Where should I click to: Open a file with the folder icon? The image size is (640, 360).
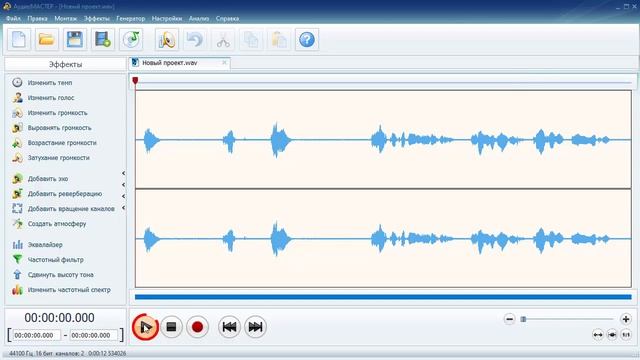click(47, 40)
